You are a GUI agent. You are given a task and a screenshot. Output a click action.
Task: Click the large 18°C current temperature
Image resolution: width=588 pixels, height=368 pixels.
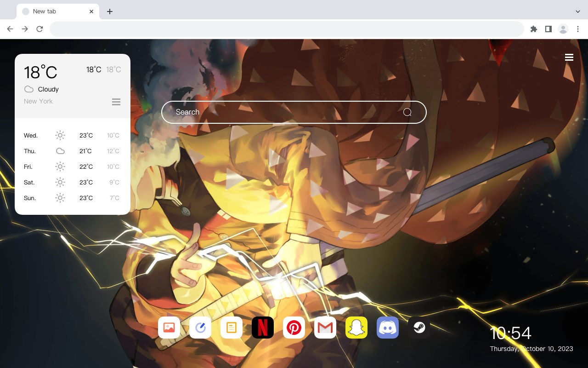point(40,72)
